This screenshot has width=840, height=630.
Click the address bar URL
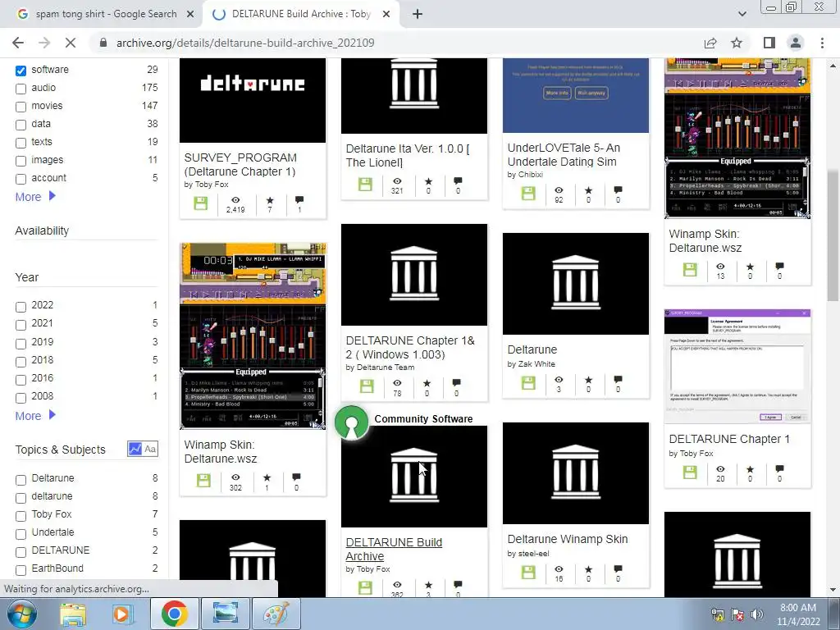tap(245, 43)
